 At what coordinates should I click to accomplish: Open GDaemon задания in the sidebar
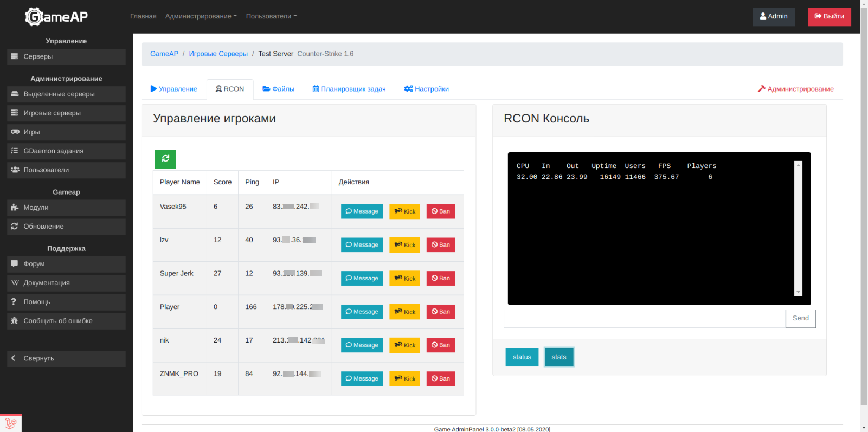[x=66, y=151]
